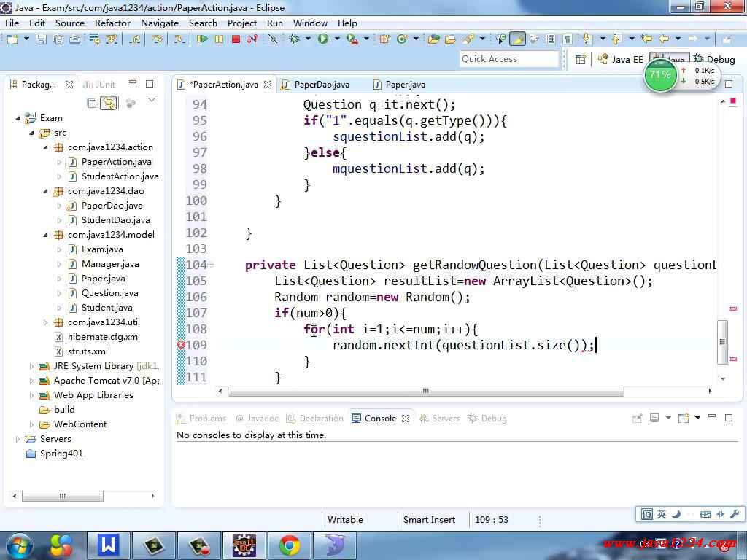Toggle the Mark Occurrences highlighter button
The image size is (747, 560).
pyautogui.click(x=517, y=39)
